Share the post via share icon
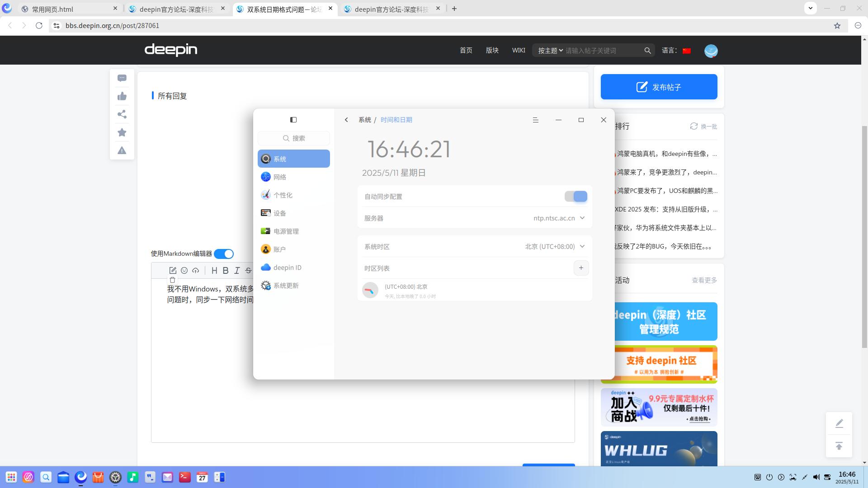 tap(122, 114)
